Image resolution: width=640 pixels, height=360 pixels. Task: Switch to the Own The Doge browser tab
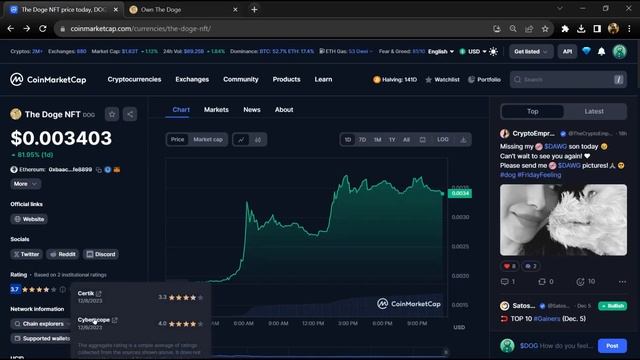pos(183,10)
